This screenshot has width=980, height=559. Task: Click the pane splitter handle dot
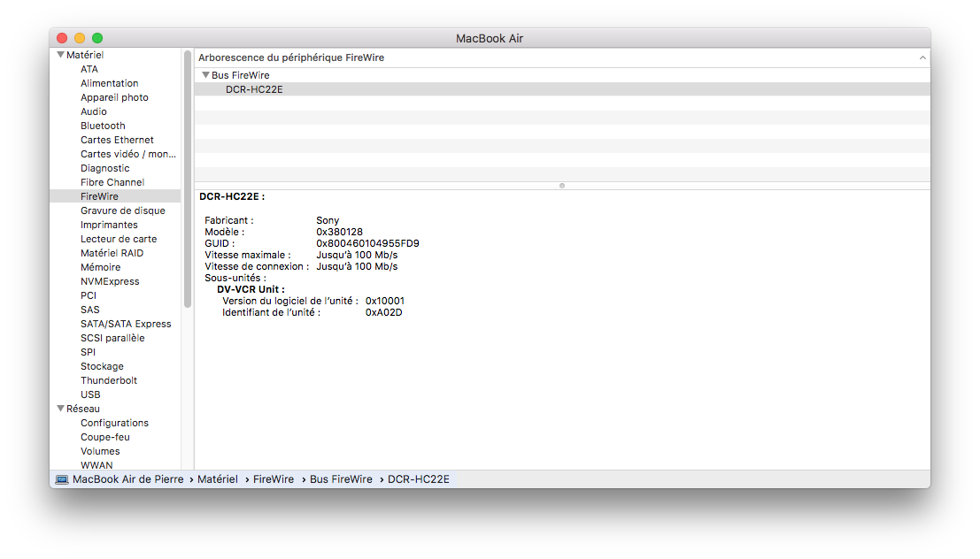point(562,186)
